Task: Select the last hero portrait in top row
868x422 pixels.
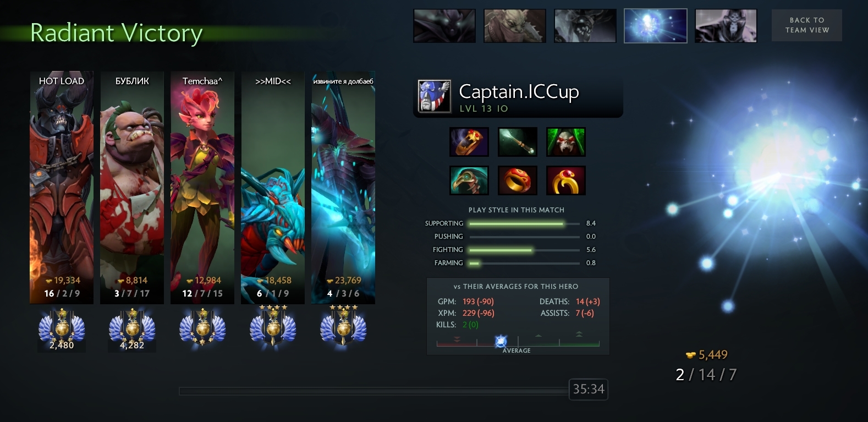Action: pyautogui.click(x=726, y=26)
